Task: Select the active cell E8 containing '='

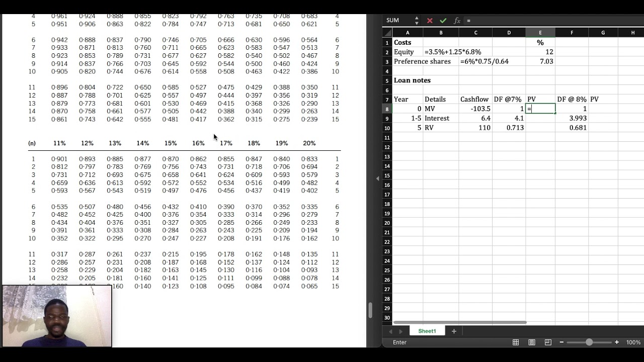Action: pyautogui.click(x=540, y=109)
